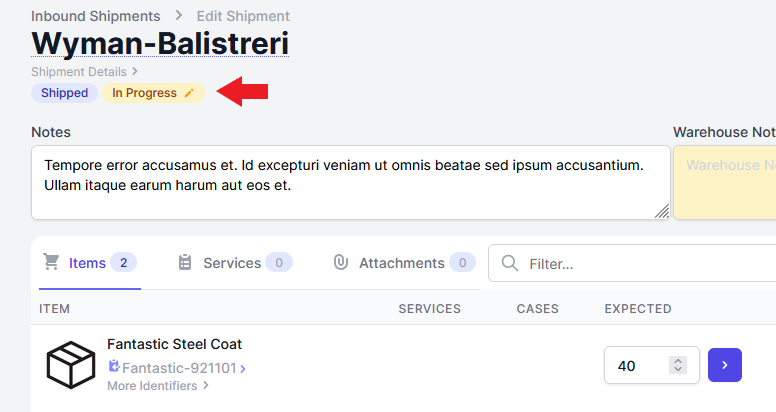Go to Inbound Shipments breadcrumb

pyautogui.click(x=96, y=16)
